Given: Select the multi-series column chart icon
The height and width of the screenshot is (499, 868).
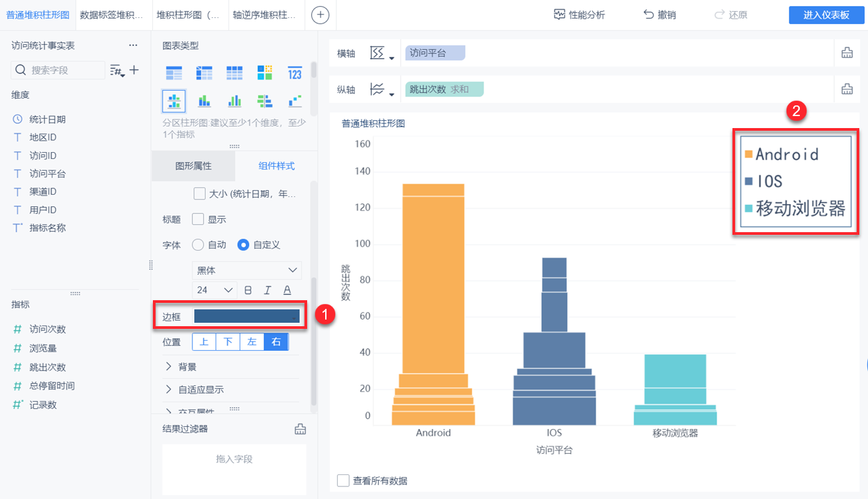Looking at the screenshot, I should tap(234, 101).
